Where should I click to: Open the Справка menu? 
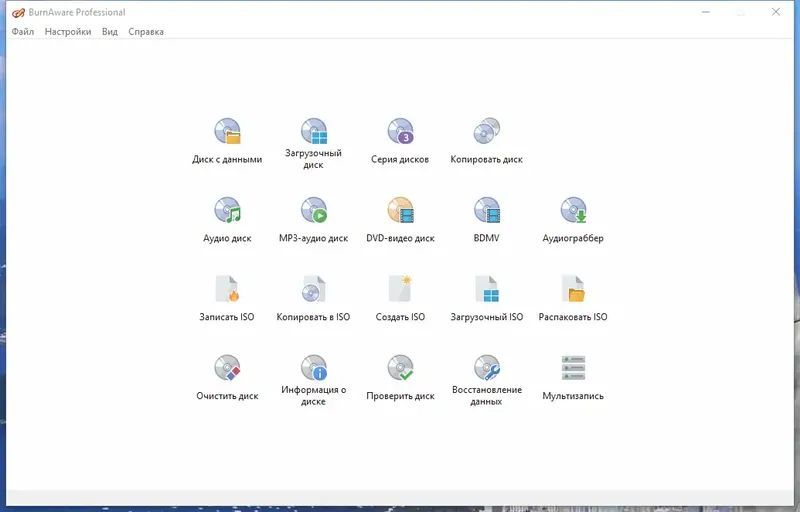(x=146, y=32)
